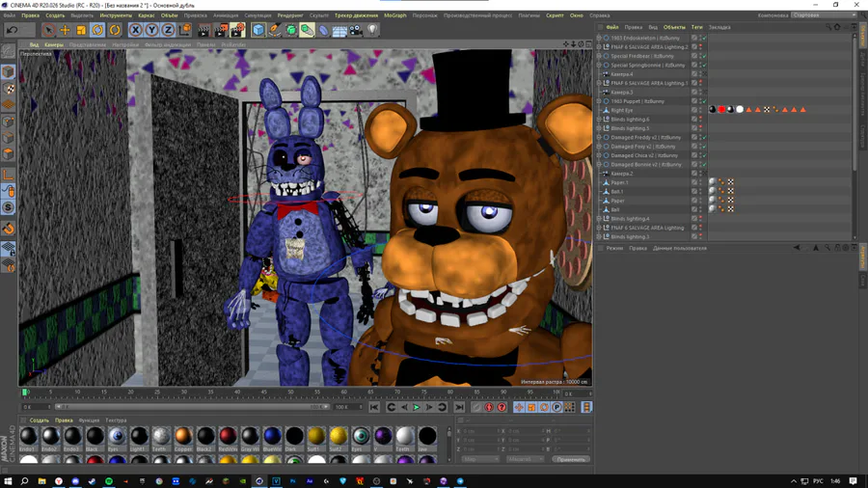The height and width of the screenshot is (488, 868).
Task: Open the Рендеринг menu
Action: (290, 15)
